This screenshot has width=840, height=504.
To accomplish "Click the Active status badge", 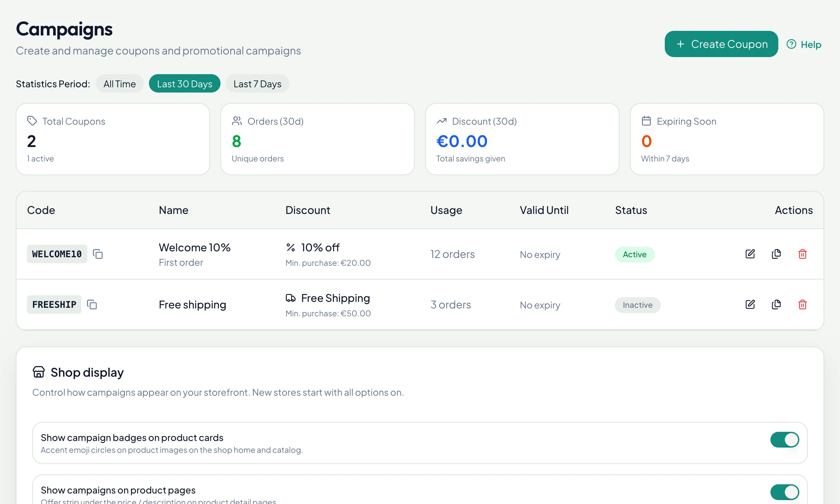I will click(635, 254).
